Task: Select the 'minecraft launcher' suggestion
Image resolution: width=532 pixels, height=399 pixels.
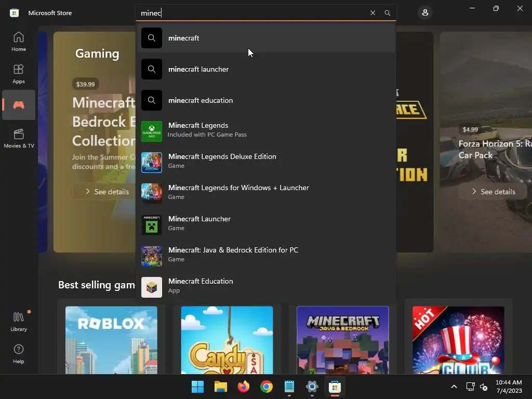Action: pos(265,69)
